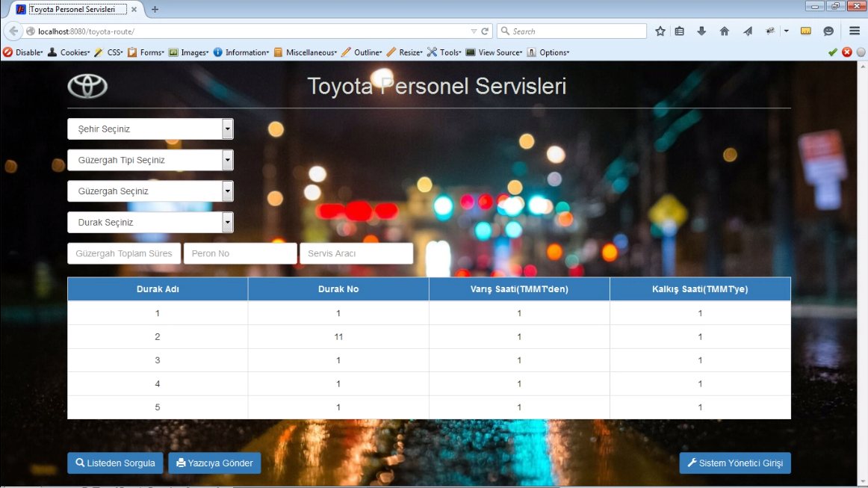Reload the page with refresh icon

tap(485, 31)
